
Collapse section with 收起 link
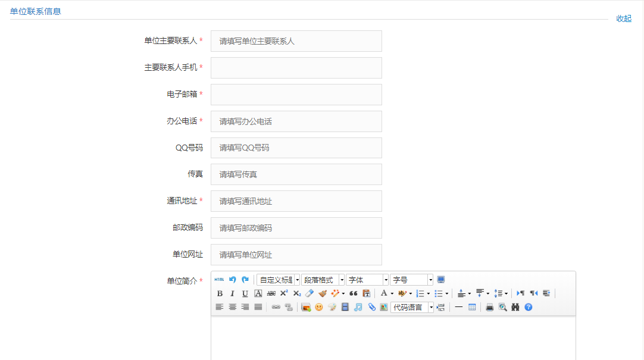(x=624, y=18)
